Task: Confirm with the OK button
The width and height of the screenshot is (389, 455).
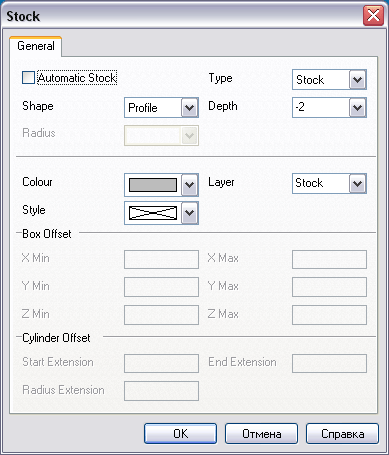Action: pyautogui.click(x=180, y=434)
